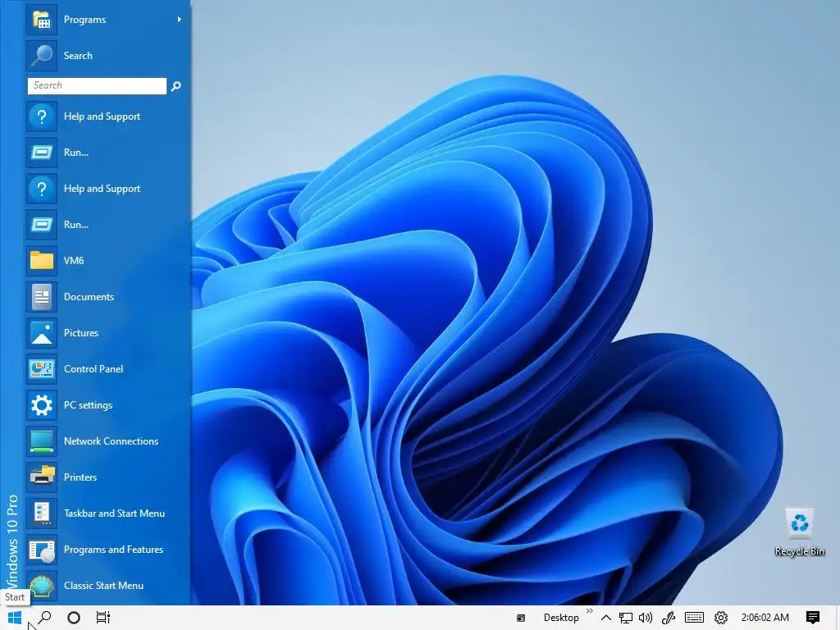This screenshot has height=630, width=840.
Task: Open Help and Support just below the search box
Action: (107, 116)
